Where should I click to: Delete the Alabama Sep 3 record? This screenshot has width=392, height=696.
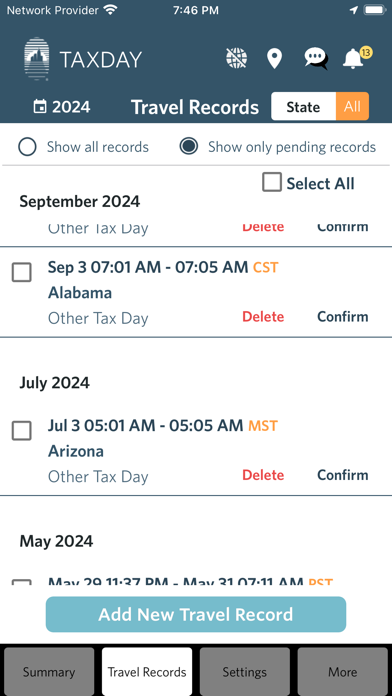tap(263, 317)
